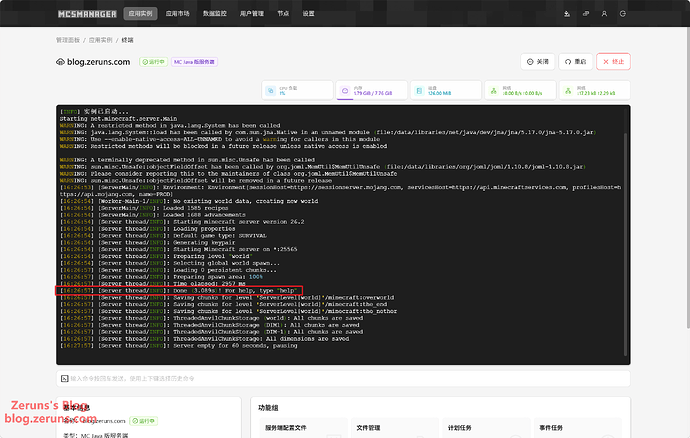
Task: Click 管理面板 breadcrumb link
Action: [68, 40]
